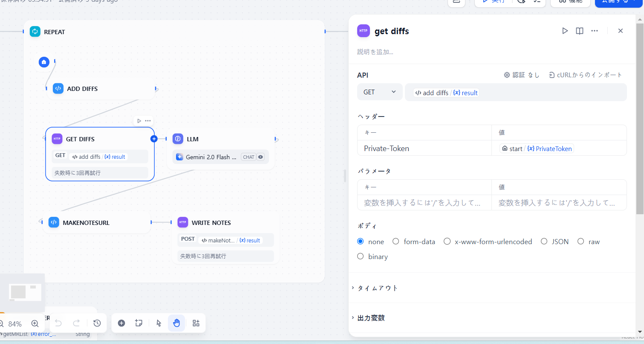Add a sticky note to the canvas

(139, 323)
